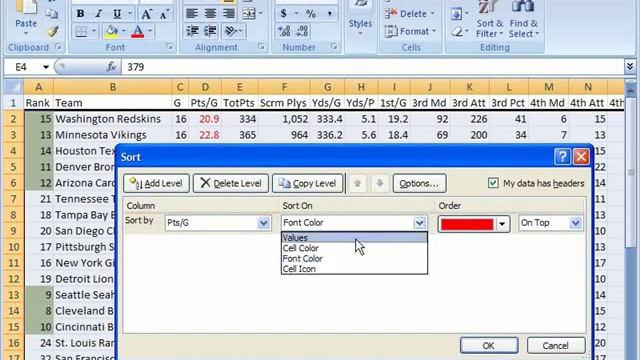Center align text in ribbon

click(210, 14)
